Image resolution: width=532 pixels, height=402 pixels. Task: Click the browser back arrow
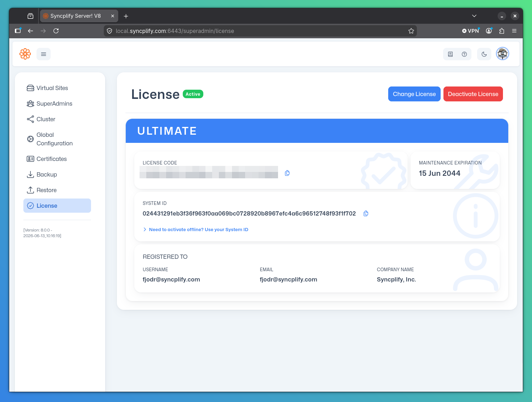tap(30, 31)
